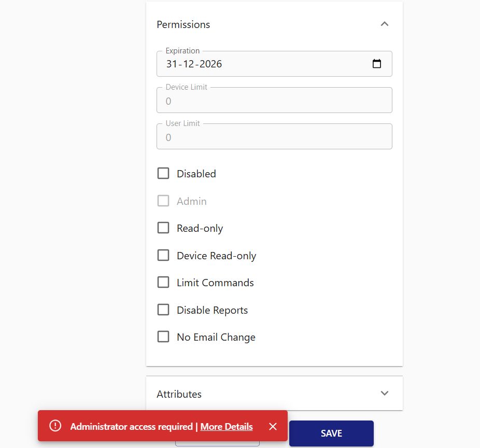Dismiss the administrator access error notification
Viewport: 480px width, 448px height.
click(273, 426)
